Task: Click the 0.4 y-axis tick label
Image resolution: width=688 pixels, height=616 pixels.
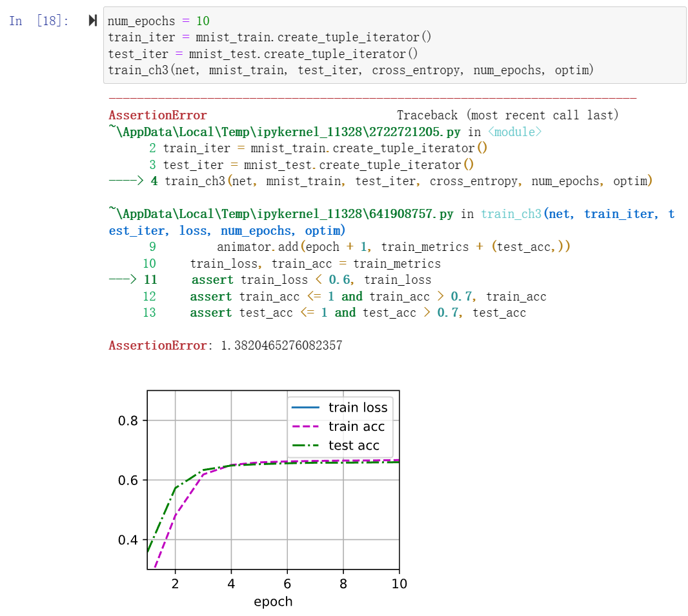Action: (128, 540)
